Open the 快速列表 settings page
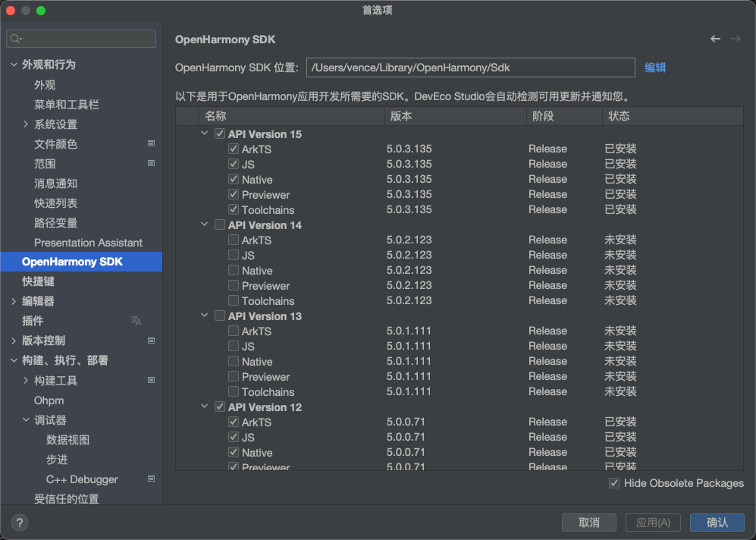 [x=56, y=203]
